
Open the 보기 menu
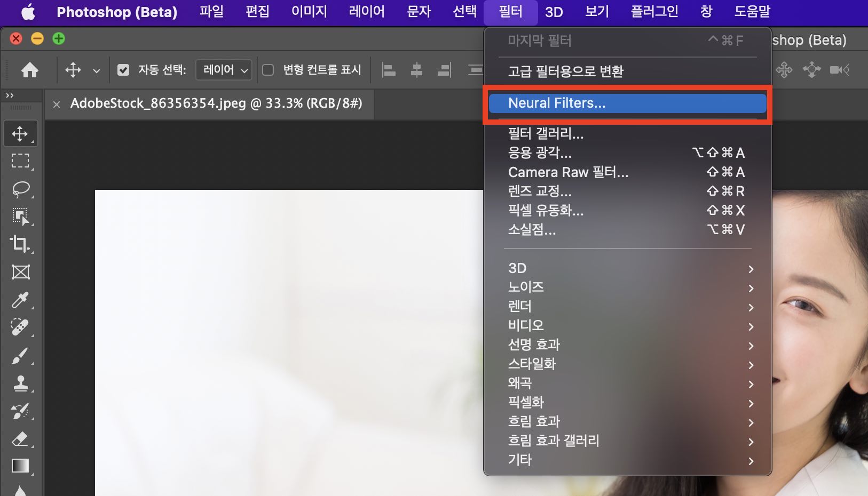click(597, 12)
